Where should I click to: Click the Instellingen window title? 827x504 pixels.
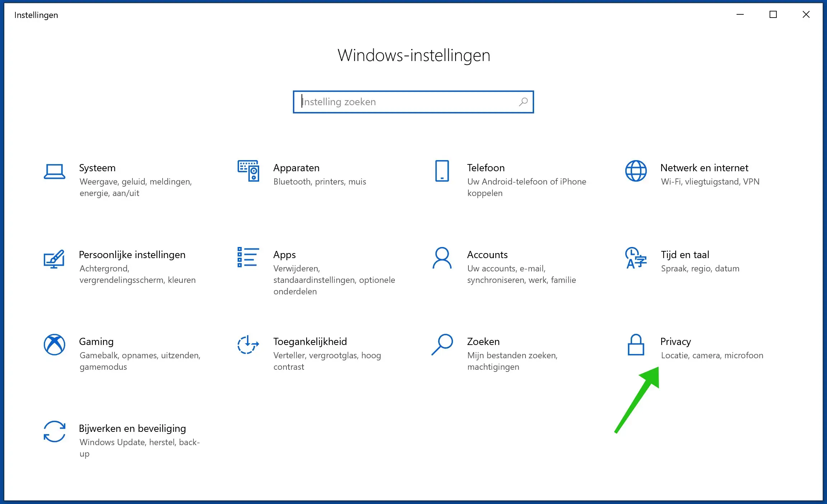36,15
